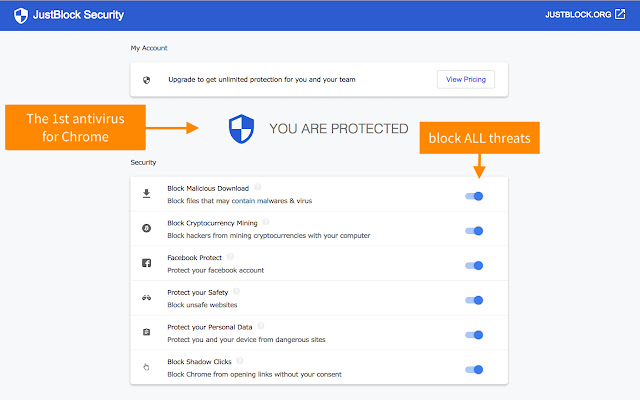Click the upgrade shield icon in My Account

click(x=147, y=79)
